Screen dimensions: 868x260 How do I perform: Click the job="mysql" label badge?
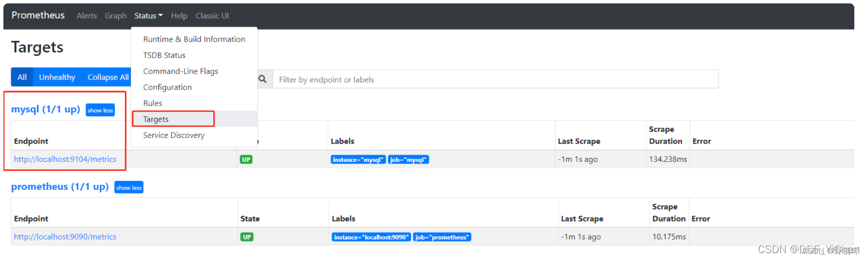[408, 160]
